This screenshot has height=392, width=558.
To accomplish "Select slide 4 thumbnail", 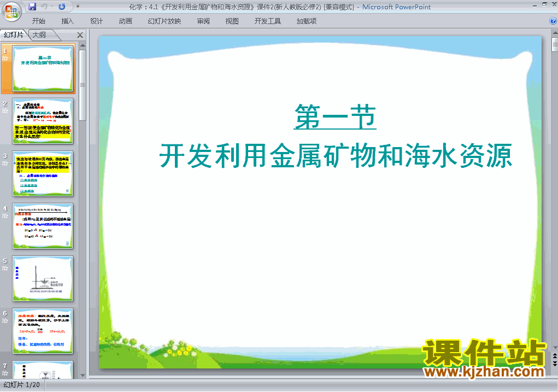I will coord(43,226).
